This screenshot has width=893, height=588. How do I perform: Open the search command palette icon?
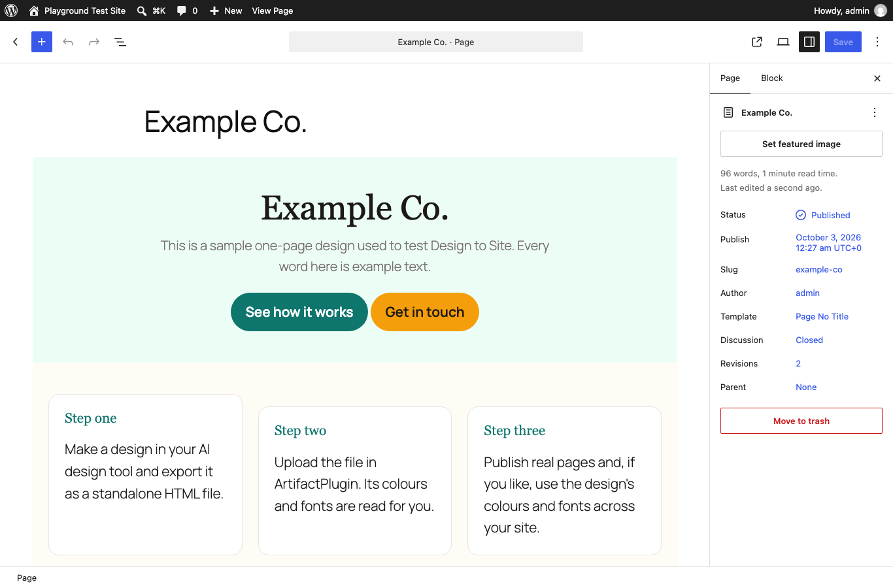click(x=151, y=10)
